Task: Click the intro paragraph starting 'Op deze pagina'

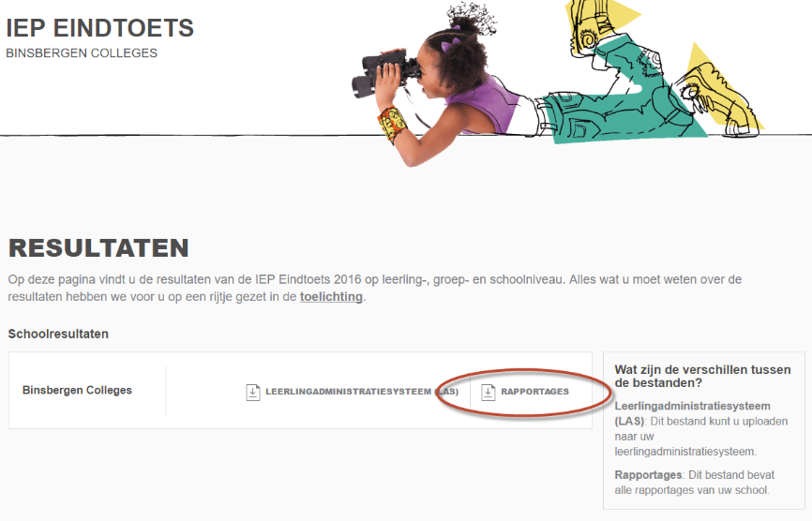Action: pyautogui.click(x=375, y=279)
